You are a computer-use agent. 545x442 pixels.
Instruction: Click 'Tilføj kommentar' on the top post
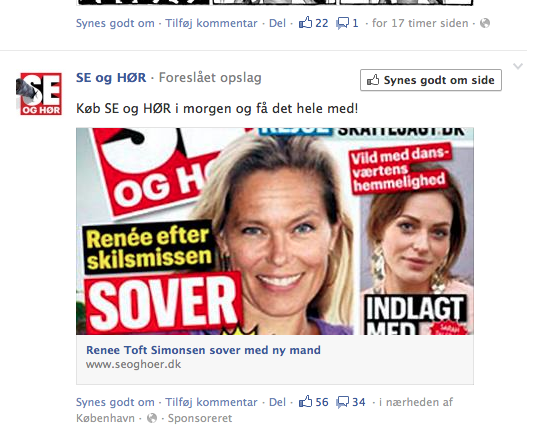coord(211,23)
